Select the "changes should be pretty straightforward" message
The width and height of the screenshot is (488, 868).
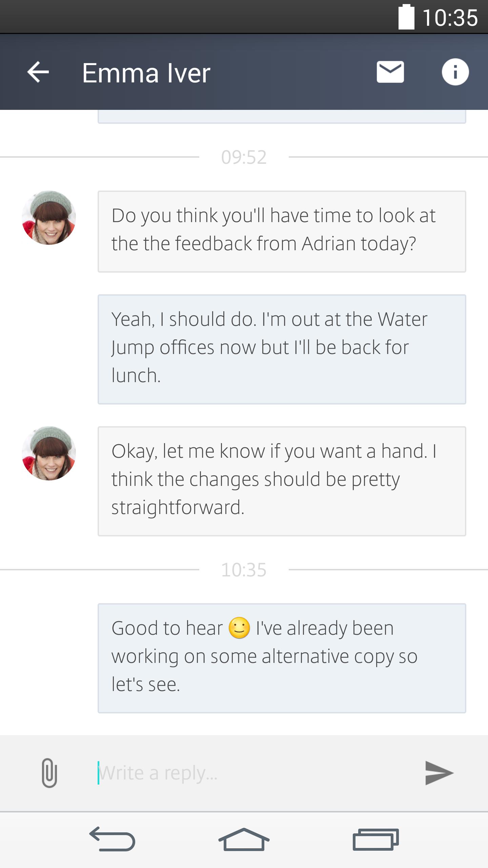282,481
